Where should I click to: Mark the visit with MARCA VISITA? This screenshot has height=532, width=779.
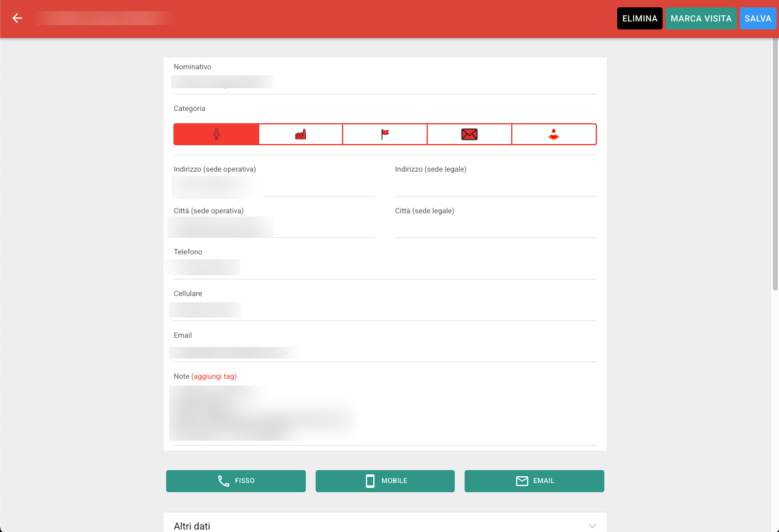pyautogui.click(x=701, y=18)
